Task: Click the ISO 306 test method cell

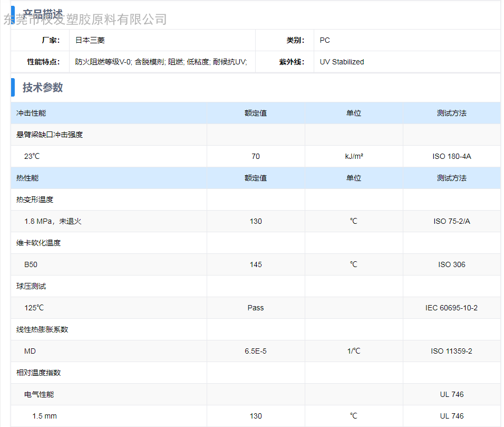Action: coord(451,264)
